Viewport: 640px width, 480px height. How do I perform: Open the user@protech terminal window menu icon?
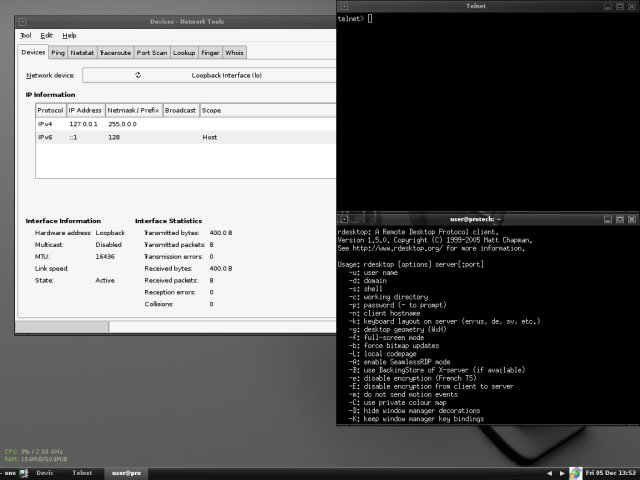coord(343,217)
